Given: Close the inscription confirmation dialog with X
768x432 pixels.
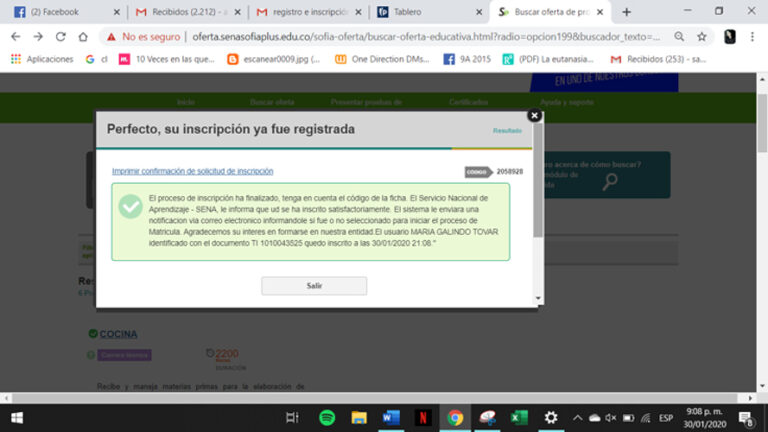Looking at the screenshot, I should pos(534,116).
